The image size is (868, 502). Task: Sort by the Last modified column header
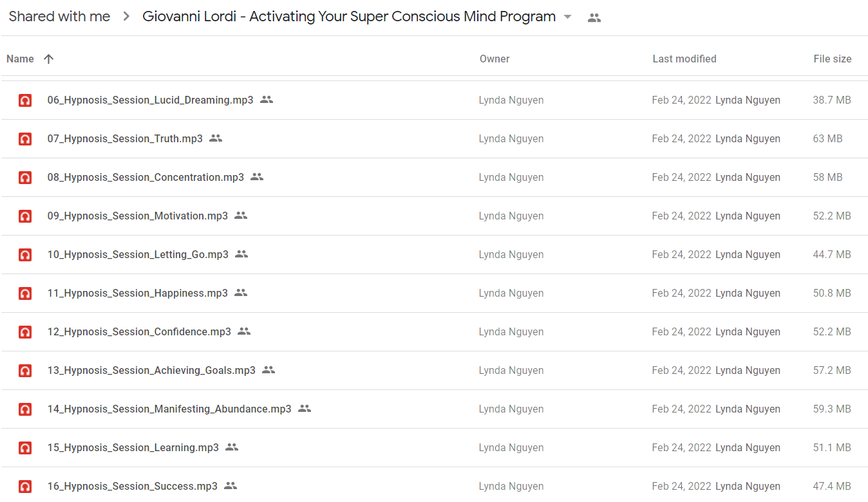click(684, 59)
